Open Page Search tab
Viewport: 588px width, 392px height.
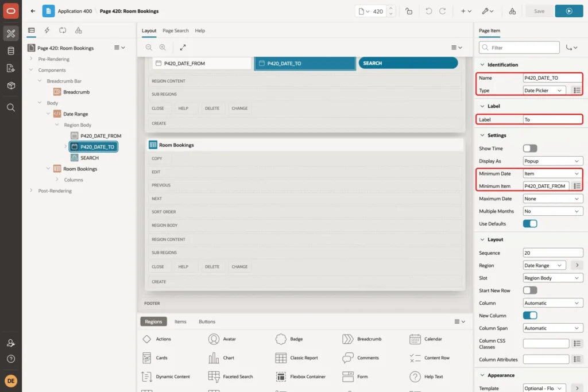[x=176, y=31]
